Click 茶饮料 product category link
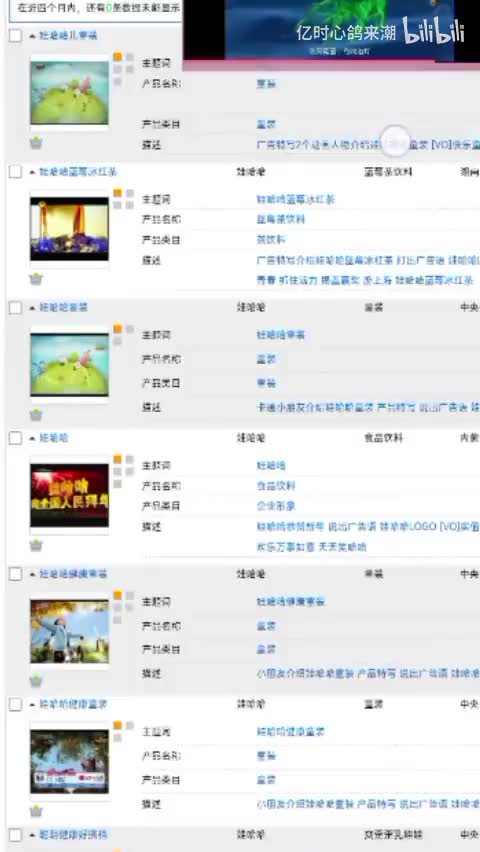The height and width of the screenshot is (852, 480). point(271,240)
